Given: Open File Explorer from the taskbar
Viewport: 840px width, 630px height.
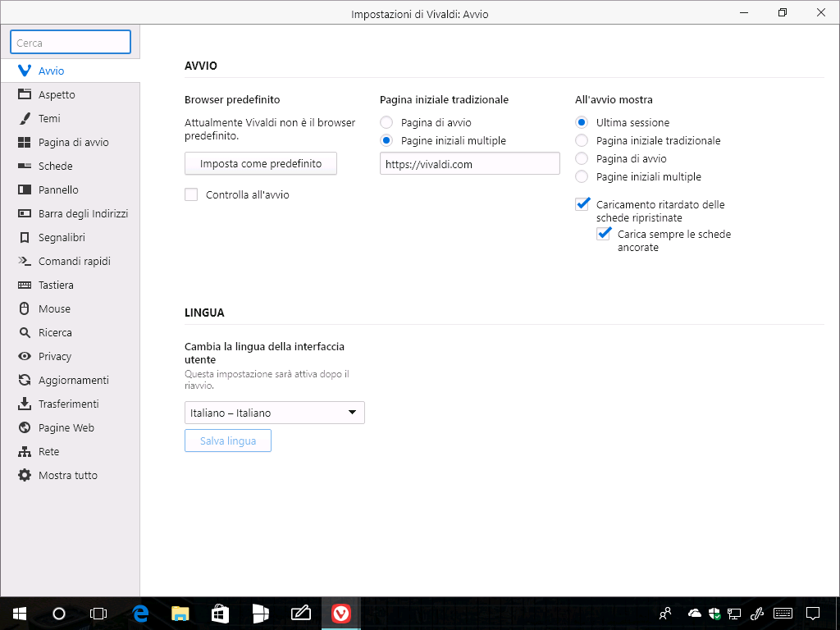Looking at the screenshot, I should [180, 614].
